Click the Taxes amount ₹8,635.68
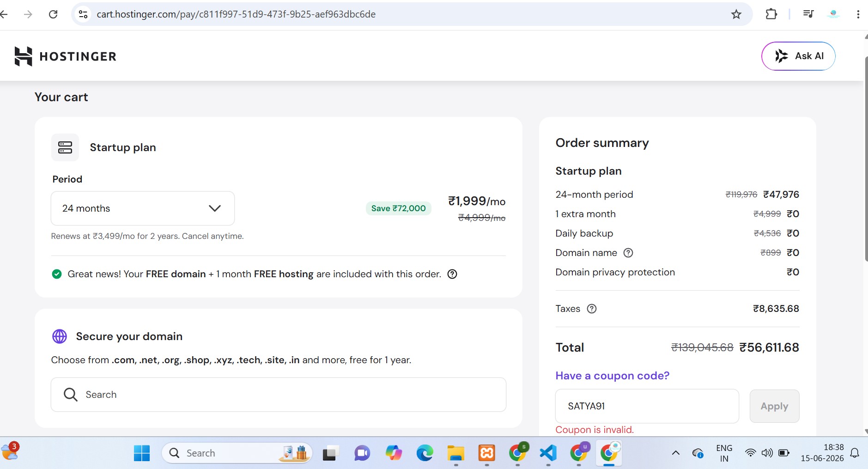Image resolution: width=868 pixels, height=469 pixels. click(776, 309)
